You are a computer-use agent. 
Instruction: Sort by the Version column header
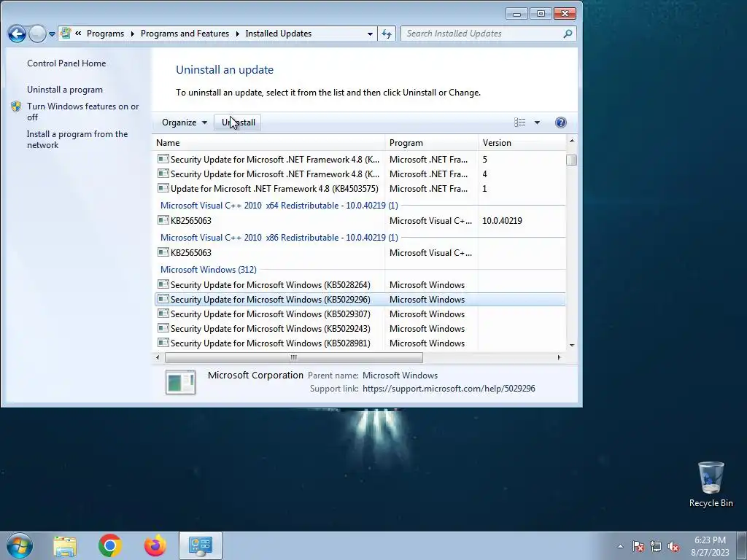click(x=522, y=143)
